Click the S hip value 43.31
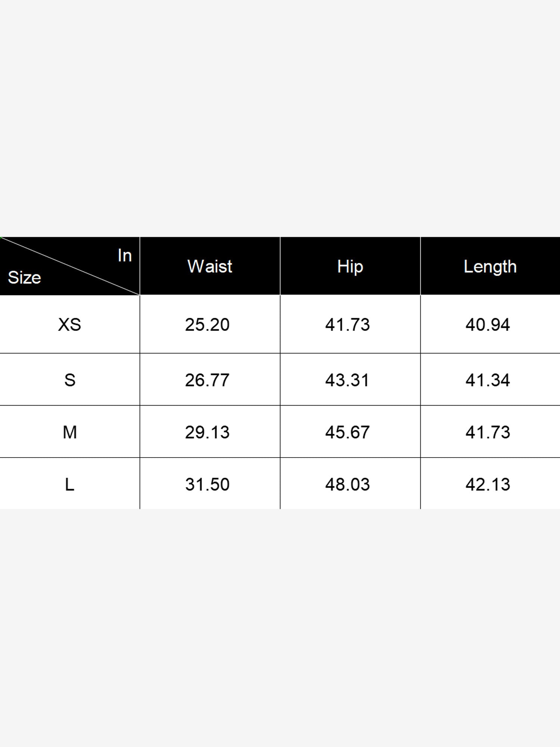Image resolution: width=560 pixels, height=747 pixels. (x=348, y=380)
